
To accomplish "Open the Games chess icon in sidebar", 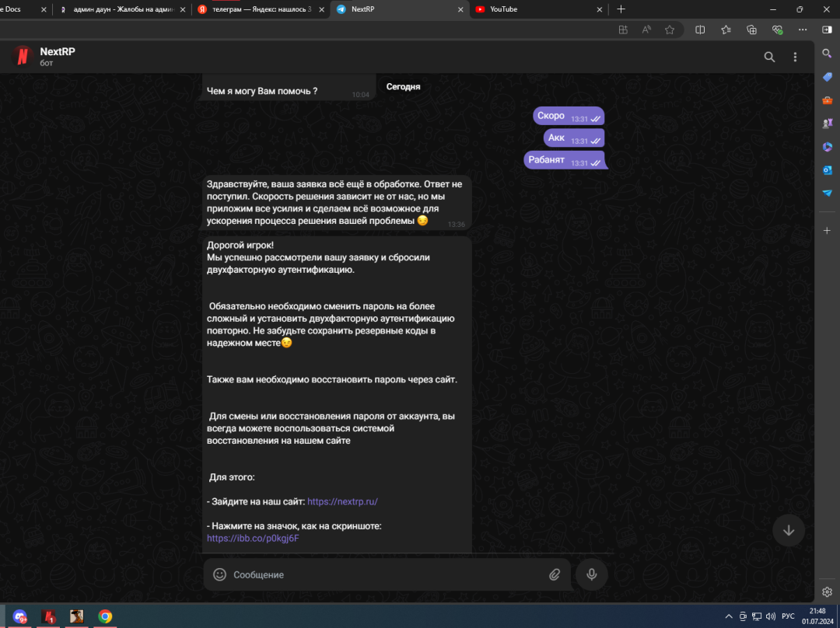I will [827, 124].
